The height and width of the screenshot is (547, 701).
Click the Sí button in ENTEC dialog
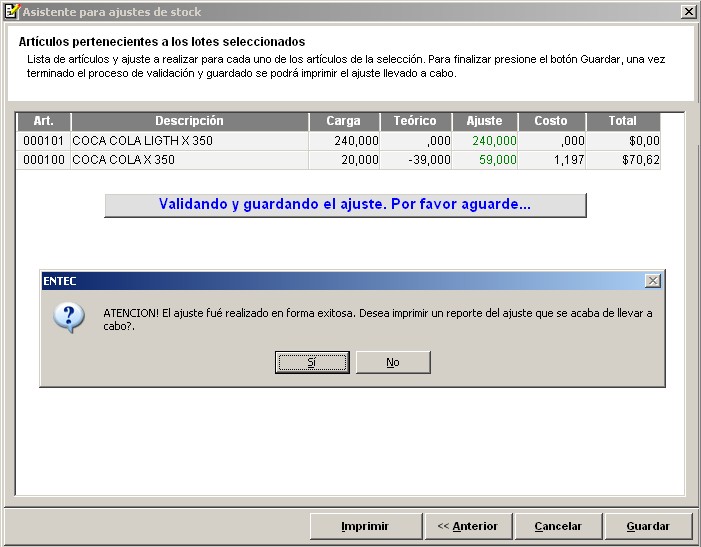[x=312, y=362]
